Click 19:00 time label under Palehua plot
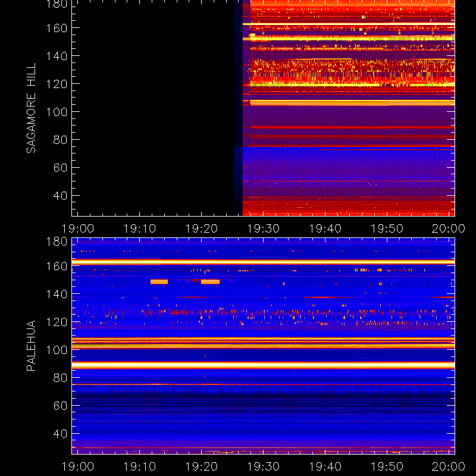Screen dimensions: 476x476 point(78,466)
